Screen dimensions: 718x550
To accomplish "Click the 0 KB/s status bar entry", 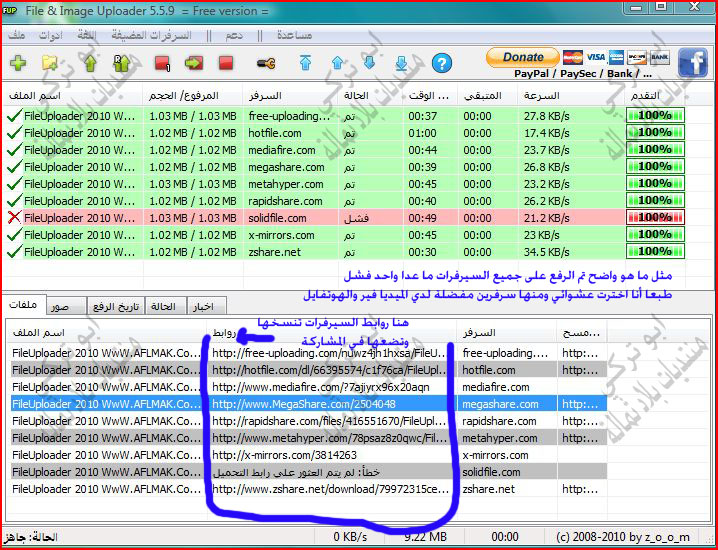I will click(350, 536).
